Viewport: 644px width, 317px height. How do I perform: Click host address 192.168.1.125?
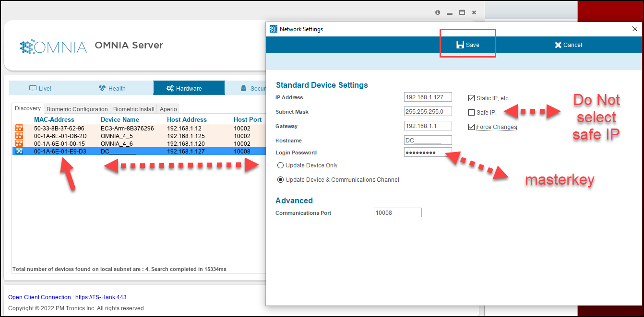pos(186,136)
